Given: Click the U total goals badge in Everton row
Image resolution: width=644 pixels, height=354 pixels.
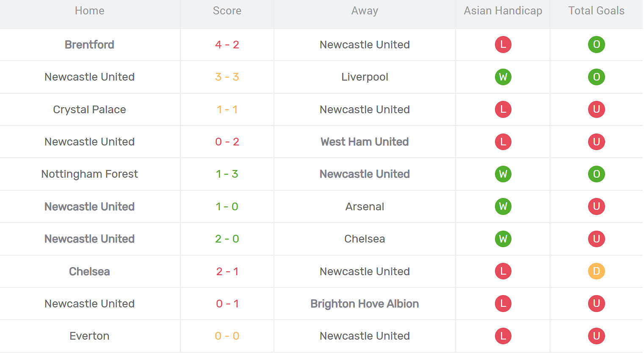Looking at the screenshot, I should [596, 336].
